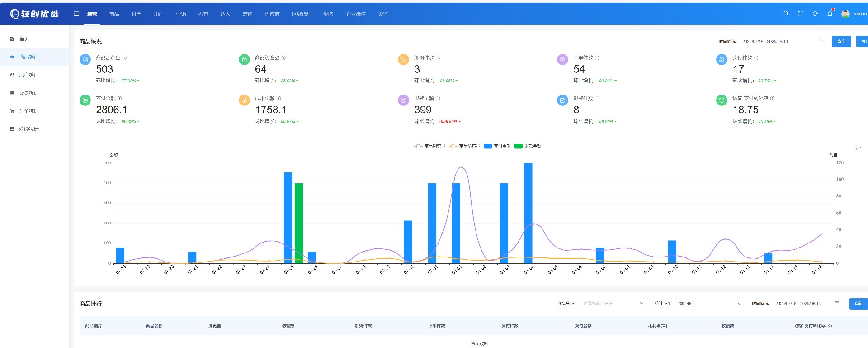This screenshot has width=868, height=348.
Task: Click info icon beside 访客-支付转化率
Action: [x=772, y=98]
